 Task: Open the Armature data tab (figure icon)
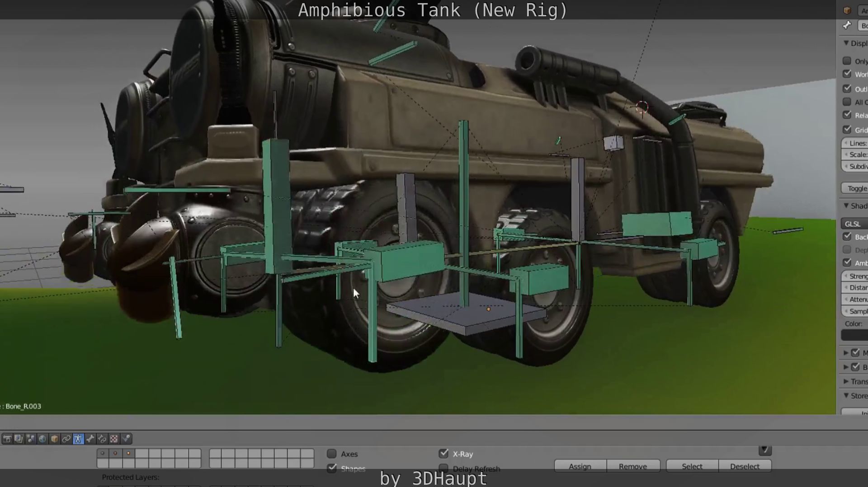78,439
